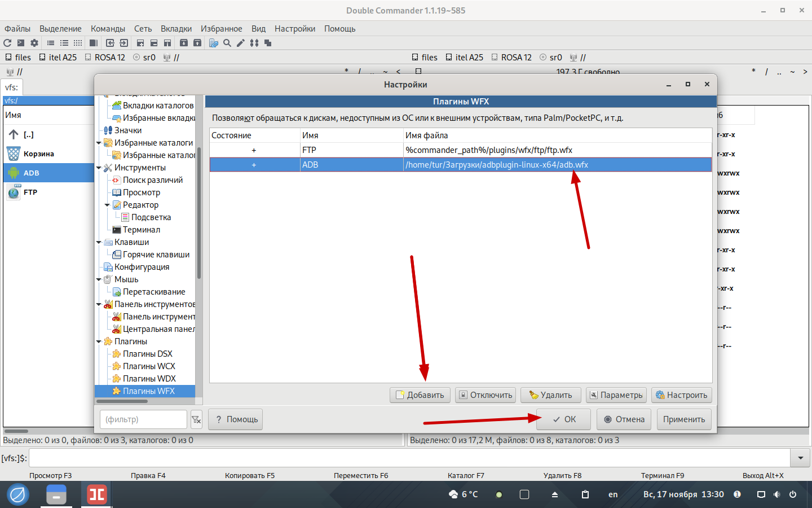Confirm settings with the OK button

pyautogui.click(x=564, y=419)
